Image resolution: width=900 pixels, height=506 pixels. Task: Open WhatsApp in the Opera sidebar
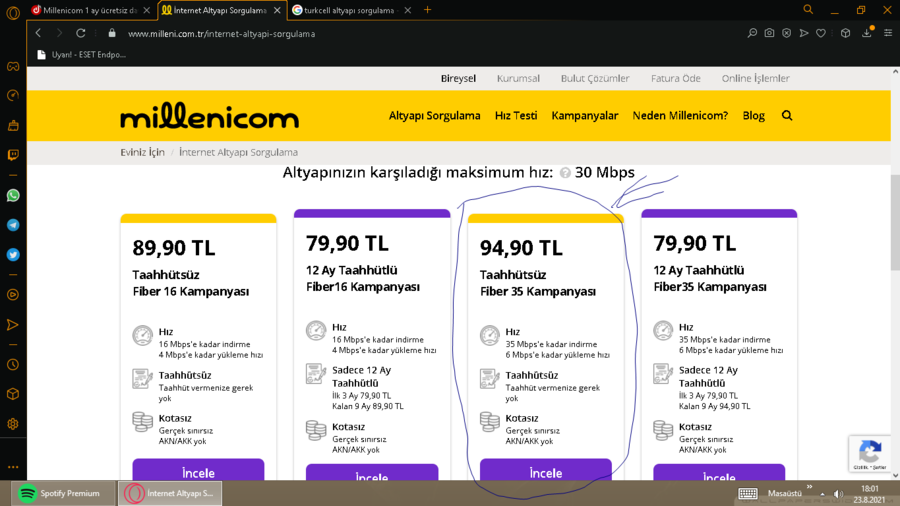coord(13,196)
